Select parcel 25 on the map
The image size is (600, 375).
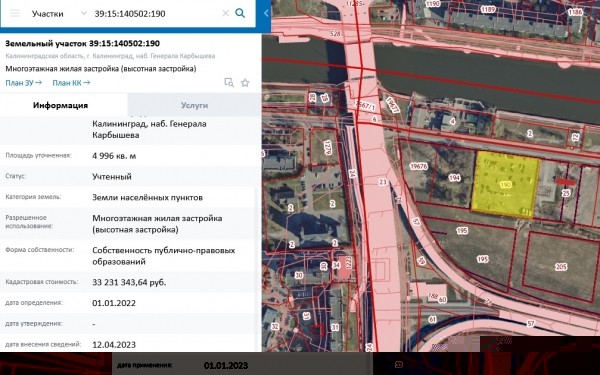tap(566, 193)
